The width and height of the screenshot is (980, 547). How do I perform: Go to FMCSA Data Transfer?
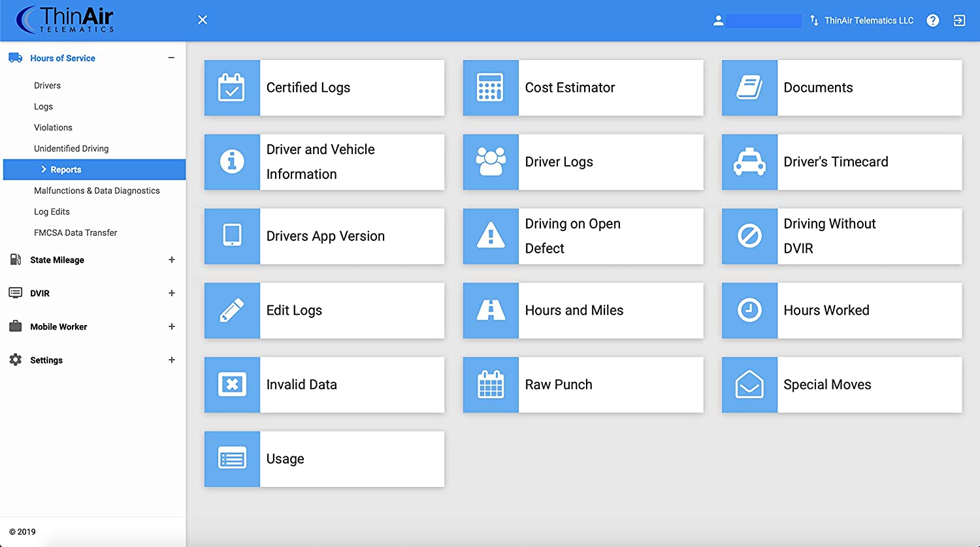pos(75,232)
